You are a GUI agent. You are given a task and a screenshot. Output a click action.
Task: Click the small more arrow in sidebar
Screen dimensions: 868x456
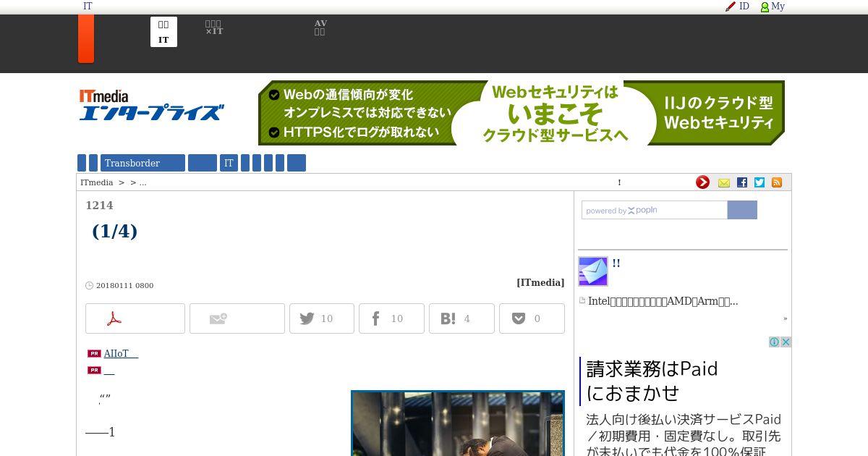(x=785, y=318)
